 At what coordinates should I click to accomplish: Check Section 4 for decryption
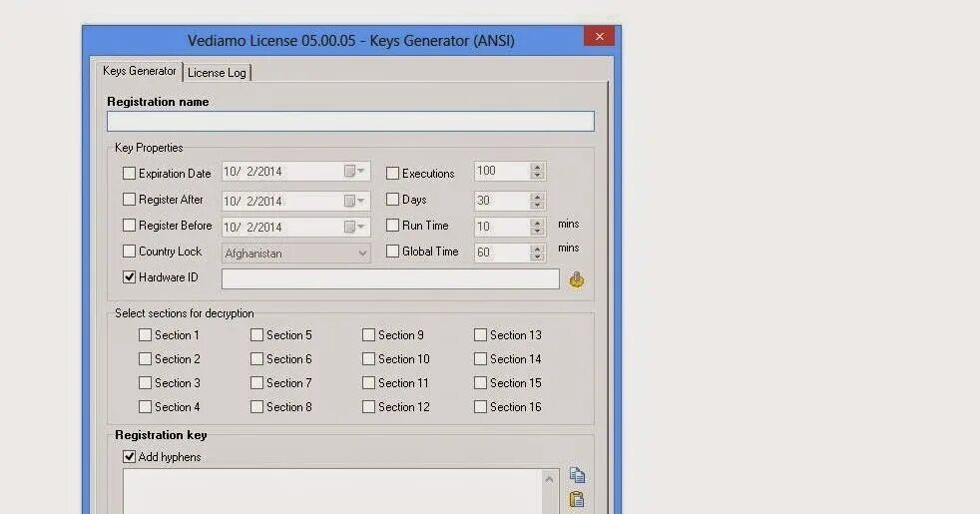pyautogui.click(x=145, y=407)
